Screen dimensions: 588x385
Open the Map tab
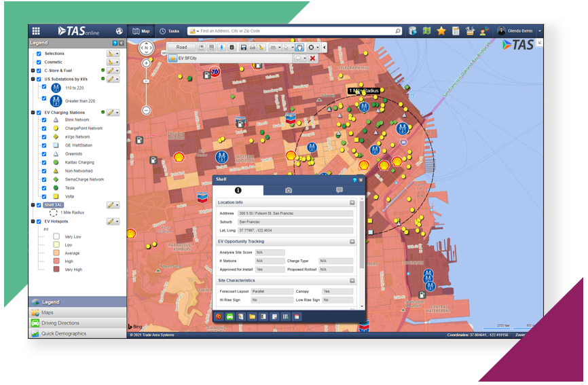tap(141, 31)
